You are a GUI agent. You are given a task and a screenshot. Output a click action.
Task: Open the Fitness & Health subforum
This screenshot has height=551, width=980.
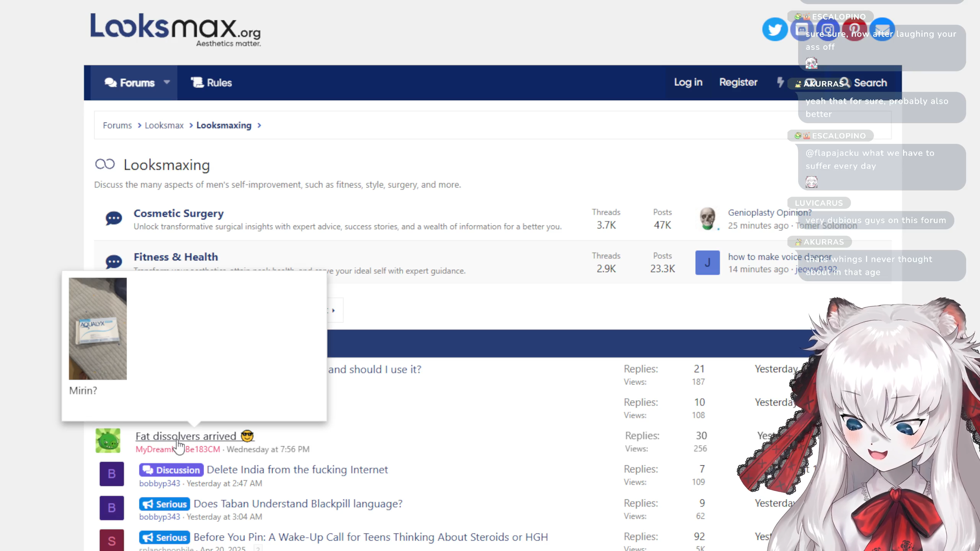[176, 257]
